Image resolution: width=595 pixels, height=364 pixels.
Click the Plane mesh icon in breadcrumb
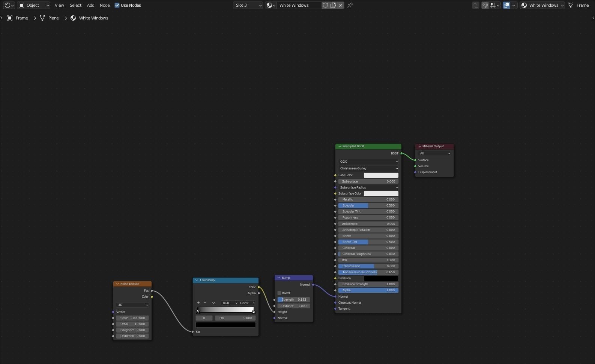(42, 18)
